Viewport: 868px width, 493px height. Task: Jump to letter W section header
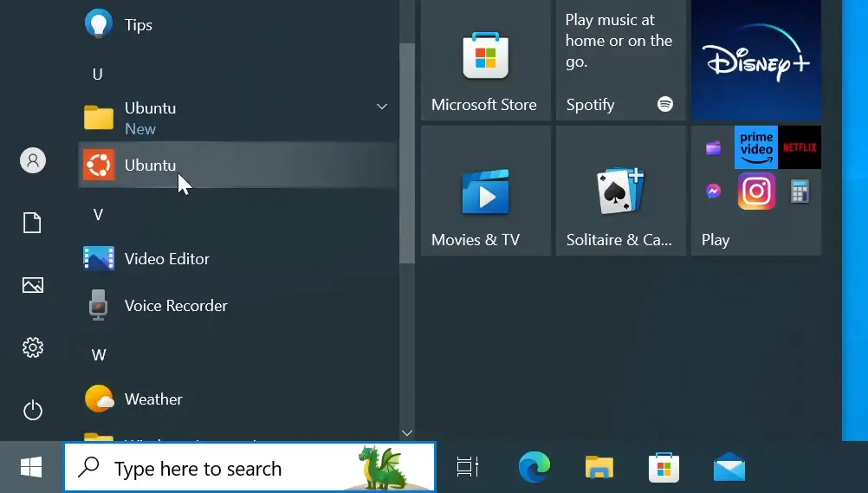(99, 354)
